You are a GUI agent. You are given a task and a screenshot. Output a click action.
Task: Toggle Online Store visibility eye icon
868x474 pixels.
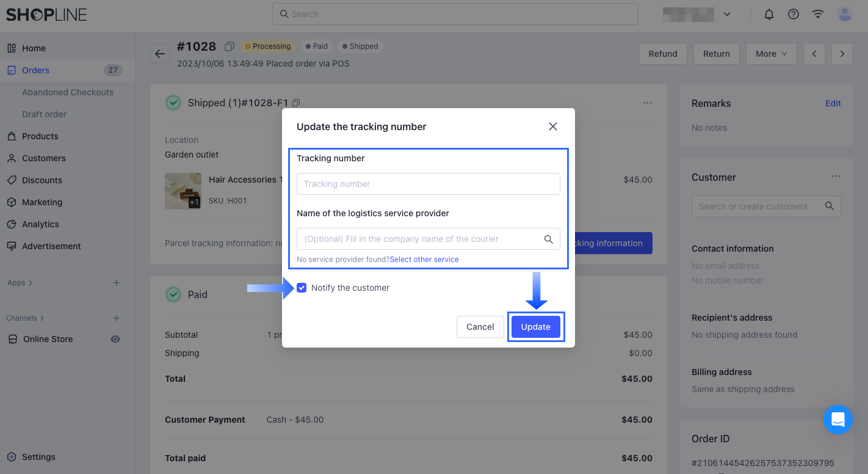(x=115, y=339)
